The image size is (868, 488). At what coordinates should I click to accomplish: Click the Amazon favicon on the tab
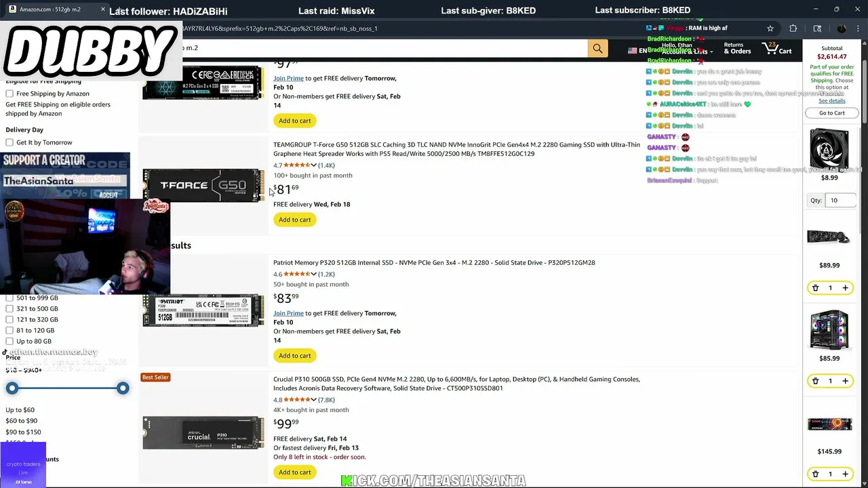12,9
